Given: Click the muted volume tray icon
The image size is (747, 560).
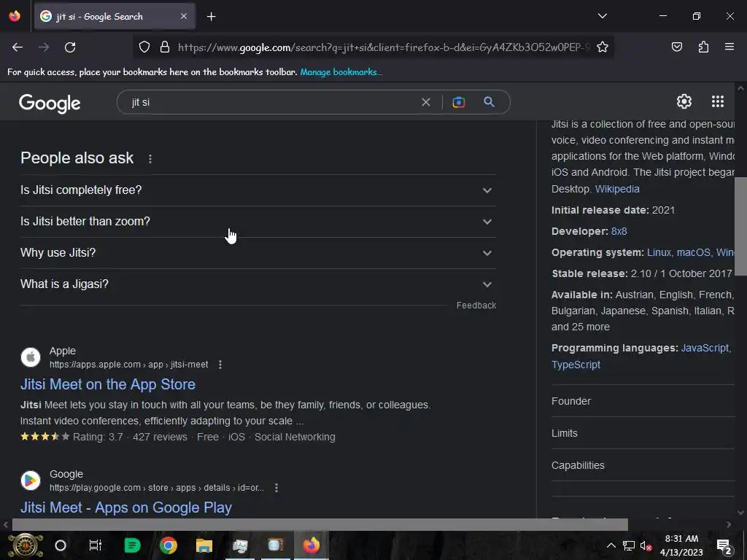Looking at the screenshot, I should 646,545.
